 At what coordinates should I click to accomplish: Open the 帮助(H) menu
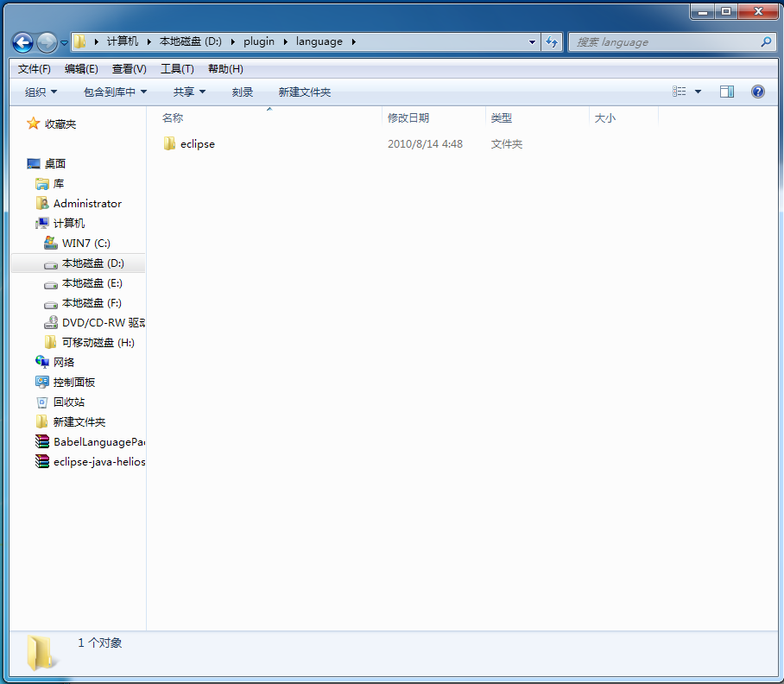[225, 69]
